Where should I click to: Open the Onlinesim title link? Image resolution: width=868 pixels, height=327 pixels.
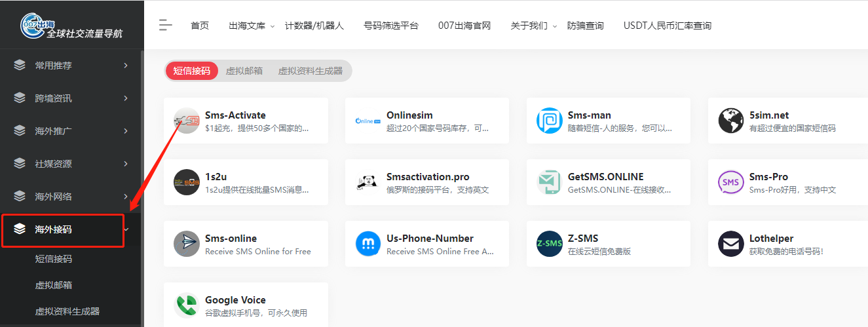tap(409, 115)
